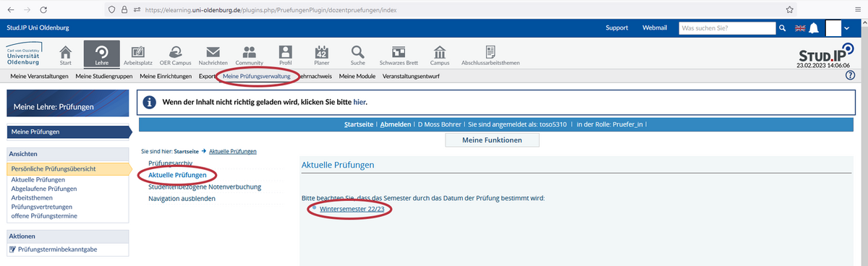Open the Suche magnifier icon
The height and width of the screenshot is (266, 868).
click(x=358, y=55)
